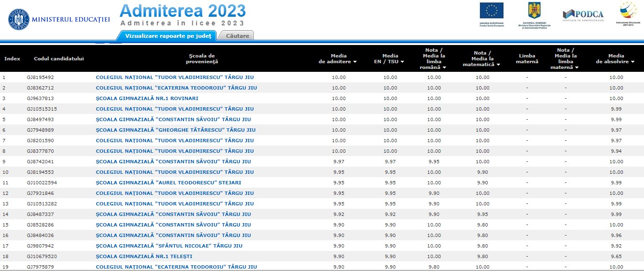Open Școala Gimnazială "Sfântul Nicolae" Târgu Jiu link

(x=169, y=246)
